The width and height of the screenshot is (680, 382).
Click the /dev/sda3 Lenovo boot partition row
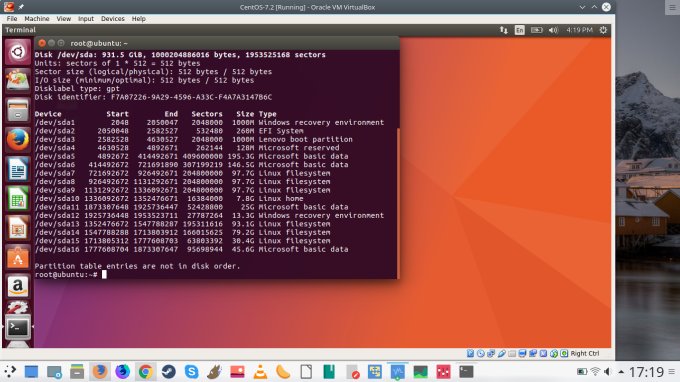pos(193,139)
